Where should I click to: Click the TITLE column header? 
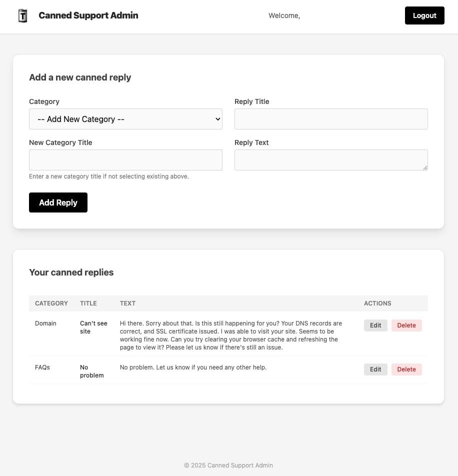(x=88, y=303)
